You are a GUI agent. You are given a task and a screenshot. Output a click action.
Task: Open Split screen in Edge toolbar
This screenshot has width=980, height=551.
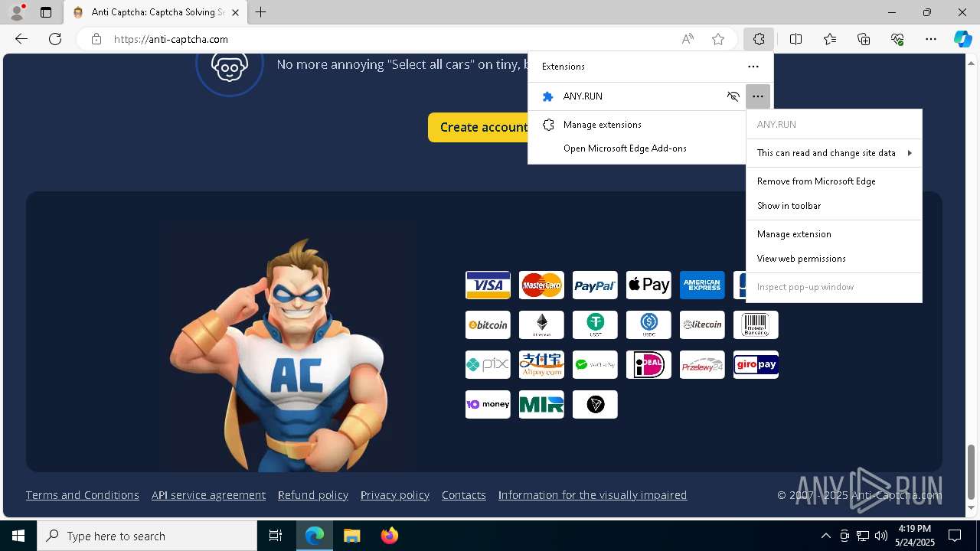[795, 39]
